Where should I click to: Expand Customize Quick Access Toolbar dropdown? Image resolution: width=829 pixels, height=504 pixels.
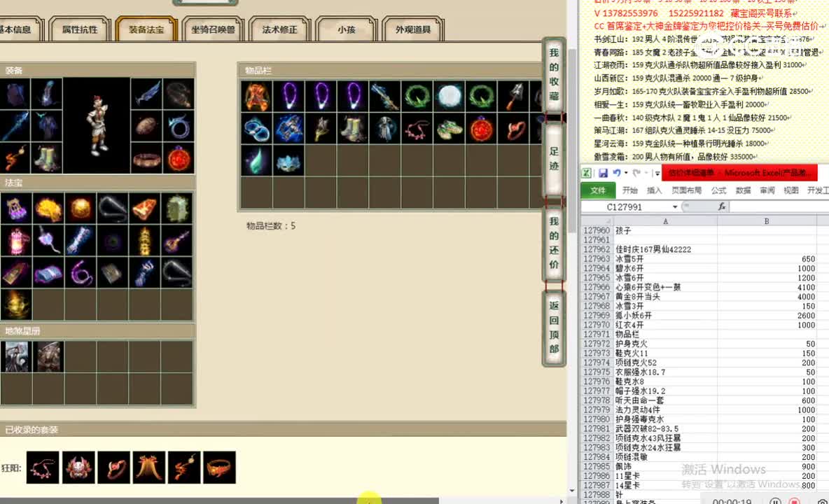pyautogui.click(x=657, y=173)
